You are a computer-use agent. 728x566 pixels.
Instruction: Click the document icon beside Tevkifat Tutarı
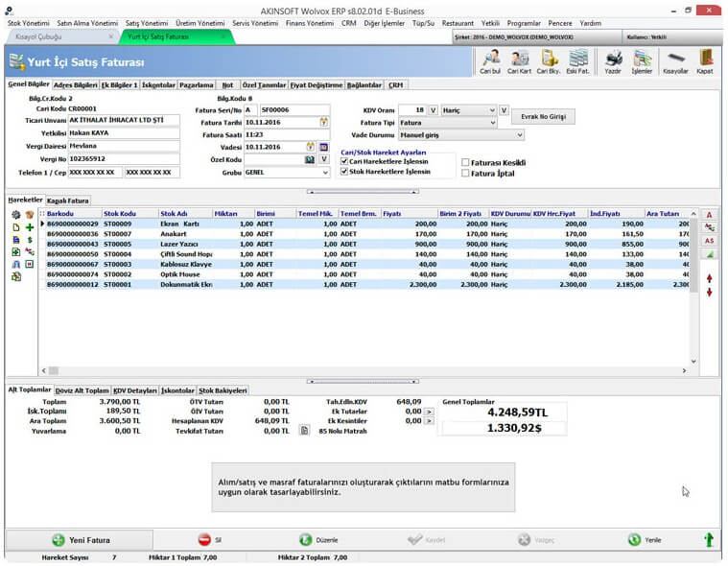[x=304, y=431]
